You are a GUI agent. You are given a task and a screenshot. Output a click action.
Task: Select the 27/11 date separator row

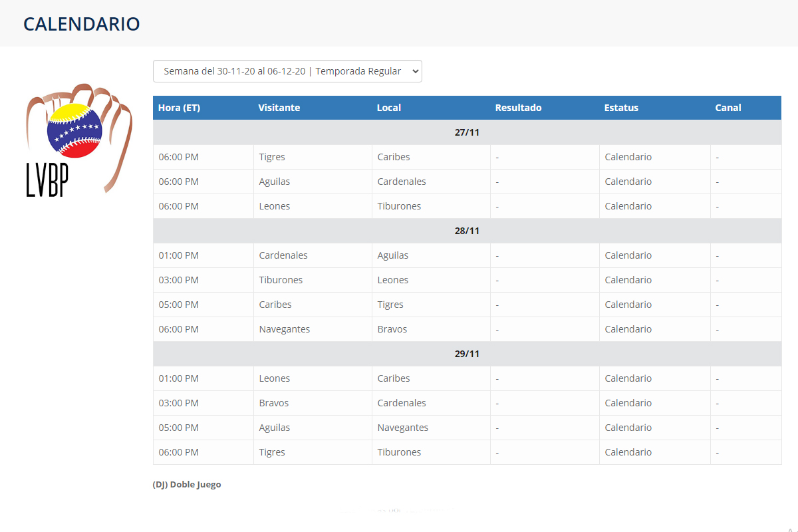(x=467, y=132)
